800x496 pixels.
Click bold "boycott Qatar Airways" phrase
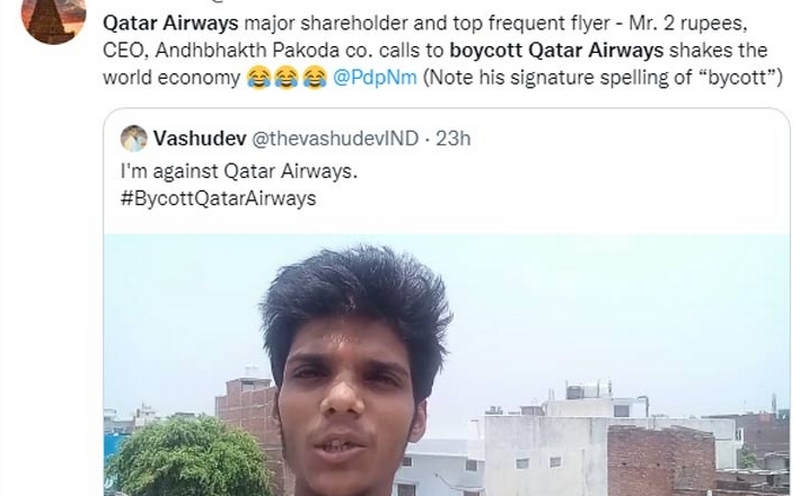click(x=557, y=50)
